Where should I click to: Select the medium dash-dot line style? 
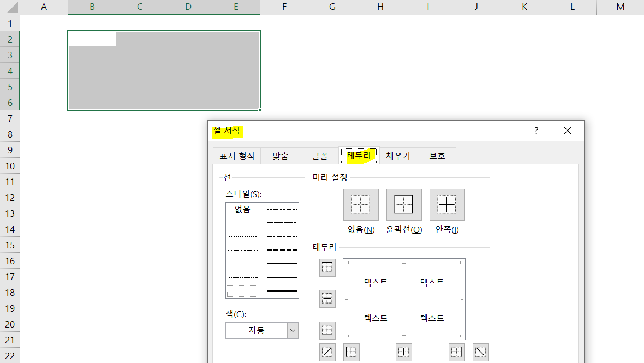(282, 236)
